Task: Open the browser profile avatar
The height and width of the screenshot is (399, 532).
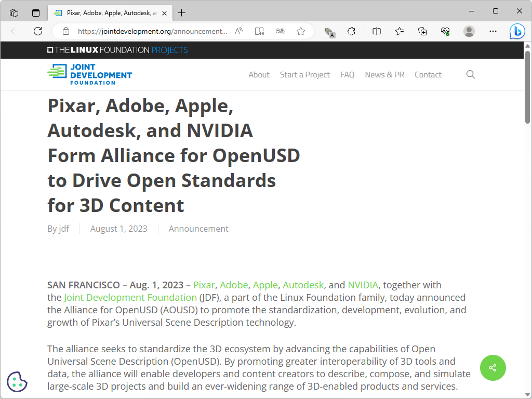Action: click(x=469, y=31)
